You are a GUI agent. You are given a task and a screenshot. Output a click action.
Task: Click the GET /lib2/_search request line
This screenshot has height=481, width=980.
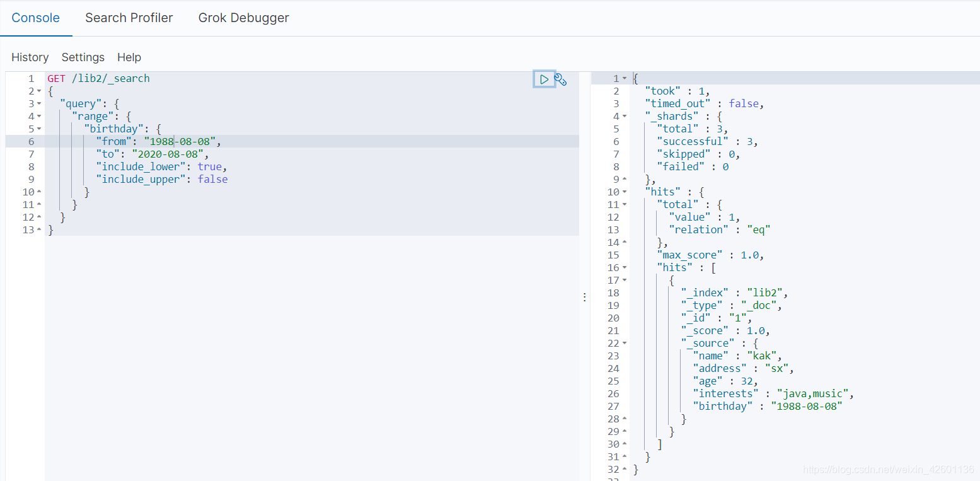point(99,78)
